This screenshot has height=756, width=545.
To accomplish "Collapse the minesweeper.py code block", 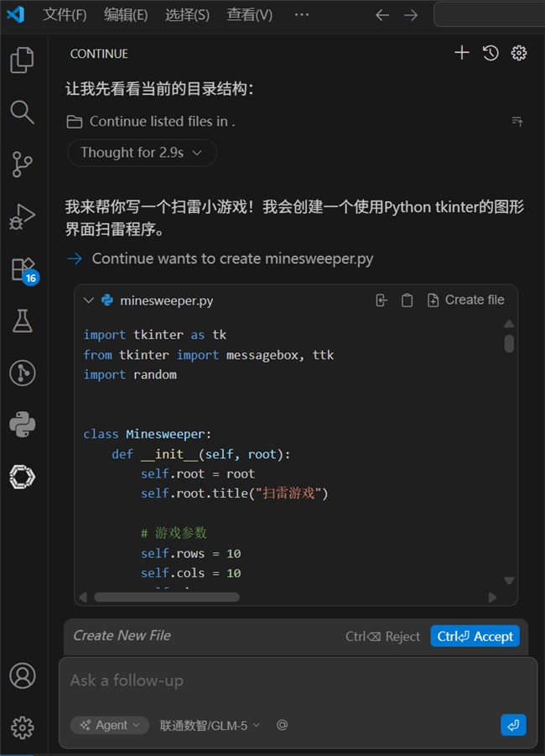I will coord(89,300).
